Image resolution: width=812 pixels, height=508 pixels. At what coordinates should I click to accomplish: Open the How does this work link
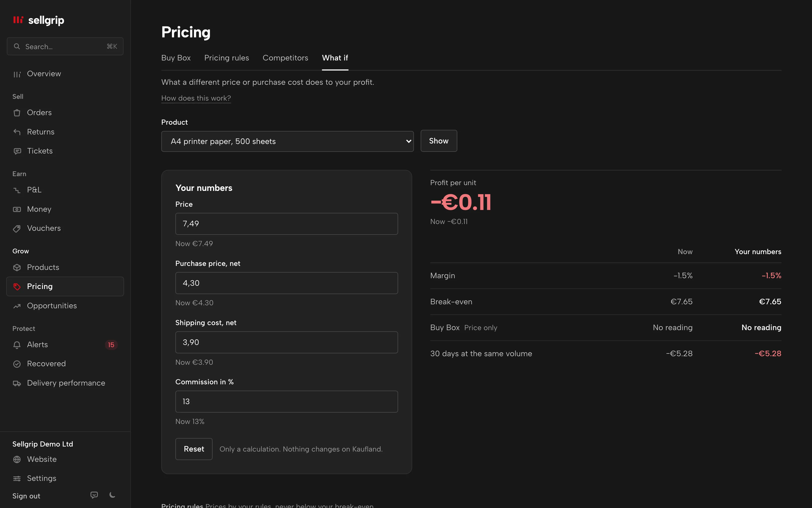pos(196,98)
